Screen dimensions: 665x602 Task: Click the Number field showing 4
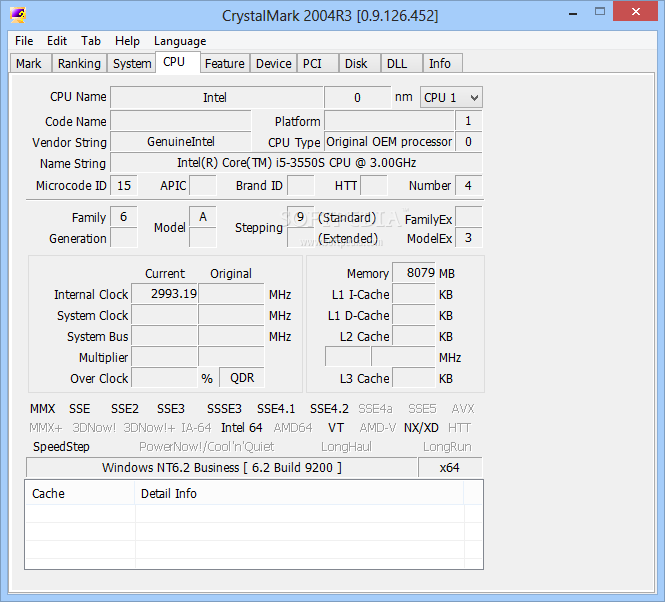468,185
